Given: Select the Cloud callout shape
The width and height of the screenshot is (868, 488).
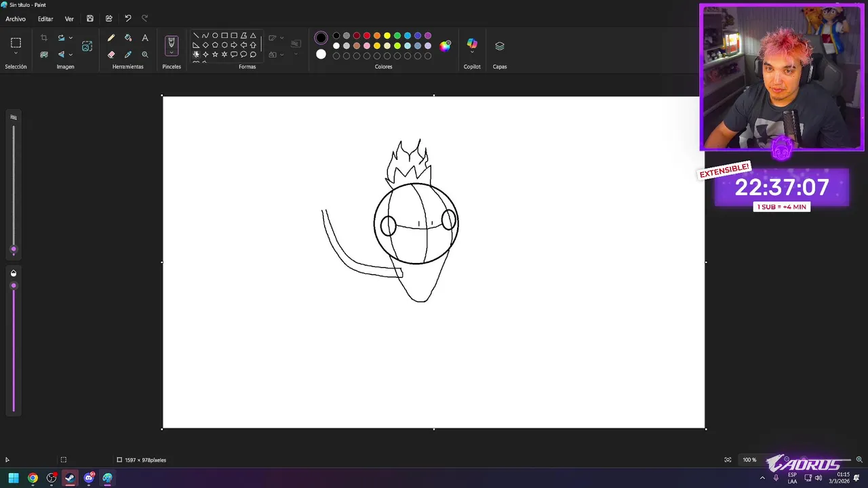Looking at the screenshot, I should [253, 54].
